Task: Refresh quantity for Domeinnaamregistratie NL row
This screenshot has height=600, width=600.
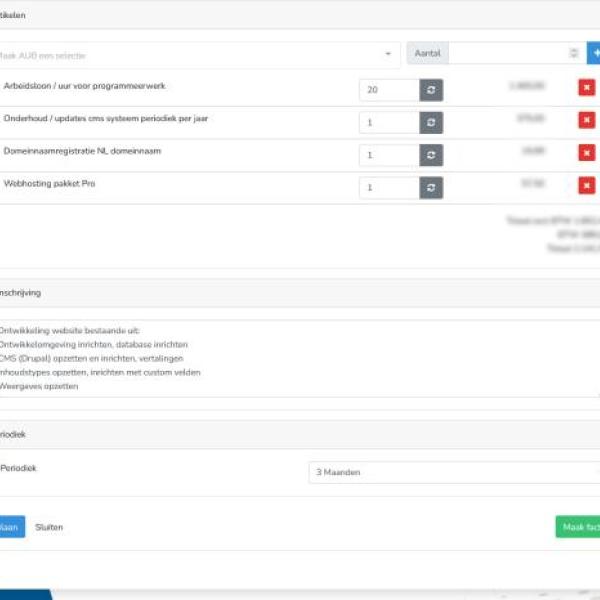Action: 431,156
